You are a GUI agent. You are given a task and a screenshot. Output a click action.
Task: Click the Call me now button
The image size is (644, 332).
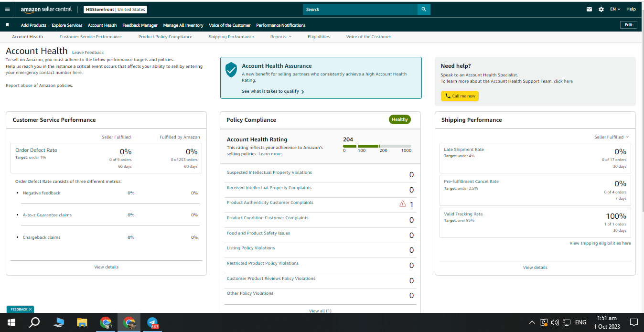[x=460, y=96]
